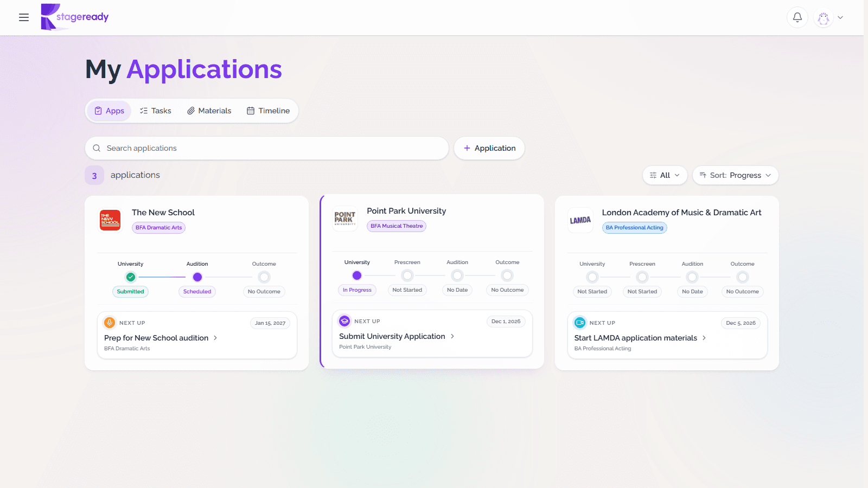Click the In Progress status badge
This screenshot has height=488, width=868.
click(357, 290)
